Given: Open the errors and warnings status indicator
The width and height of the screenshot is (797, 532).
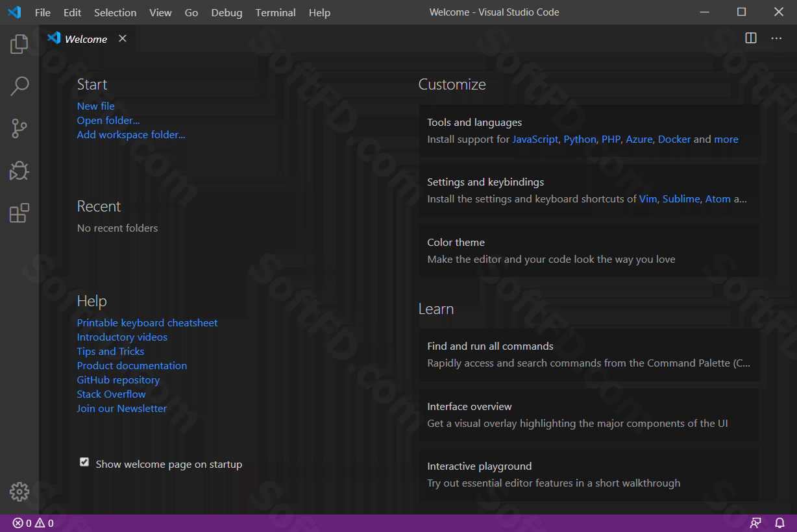Looking at the screenshot, I should click(x=33, y=523).
